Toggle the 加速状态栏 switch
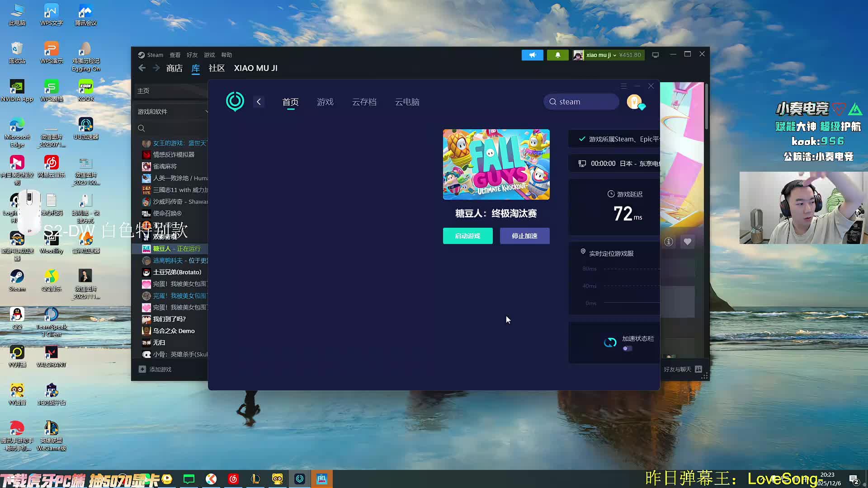The height and width of the screenshot is (488, 868). pyautogui.click(x=627, y=348)
